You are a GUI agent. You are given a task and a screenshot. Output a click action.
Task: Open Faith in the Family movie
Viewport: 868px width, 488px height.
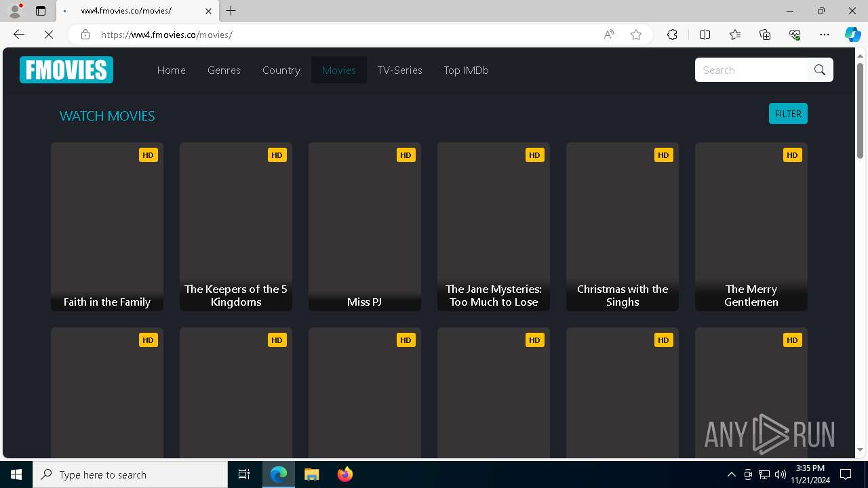point(107,226)
